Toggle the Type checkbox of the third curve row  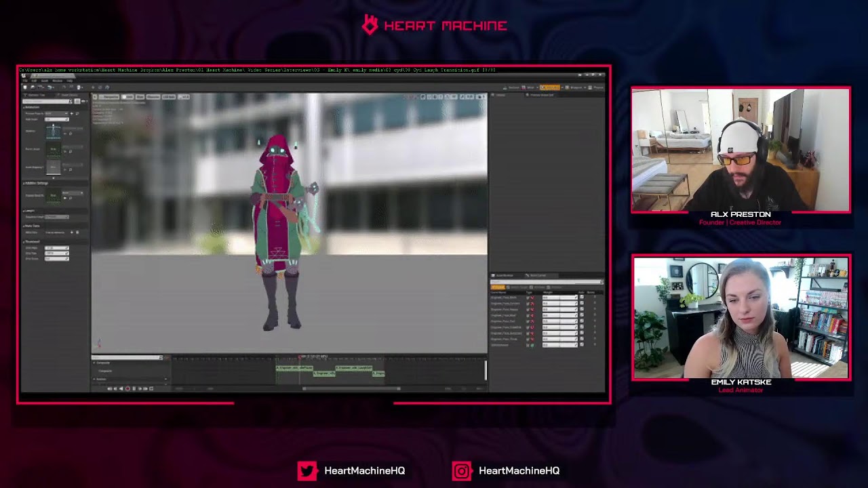coord(528,310)
